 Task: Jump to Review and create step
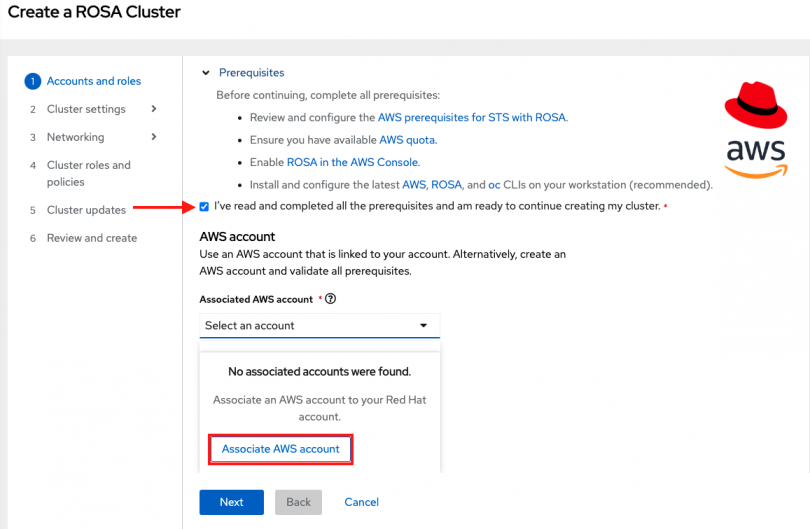coord(92,238)
